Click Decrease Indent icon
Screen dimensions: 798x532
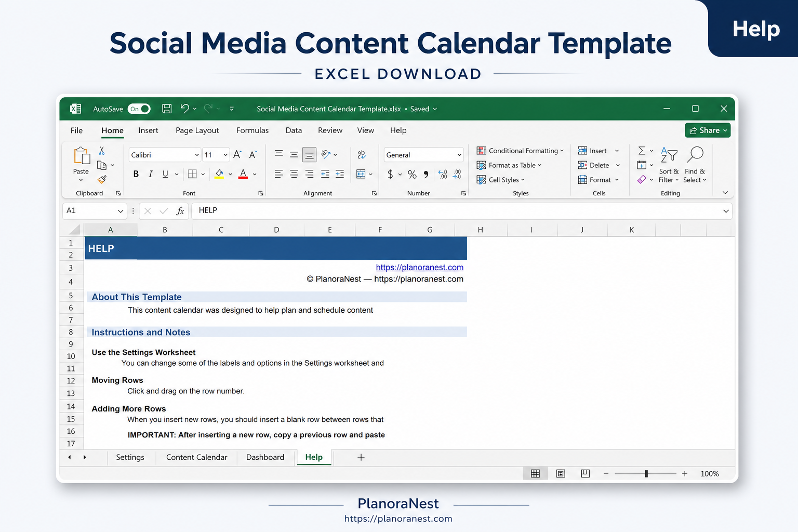point(325,174)
